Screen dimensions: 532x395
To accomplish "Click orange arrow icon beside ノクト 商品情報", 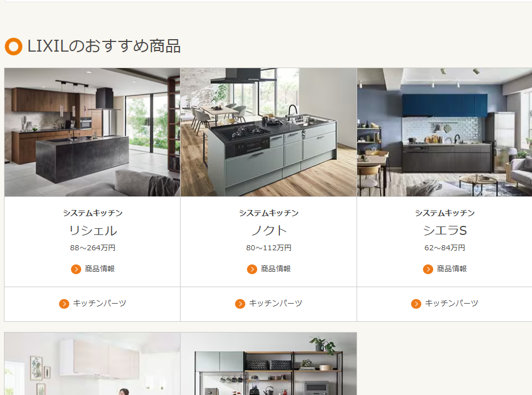I will [x=252, y=269].
